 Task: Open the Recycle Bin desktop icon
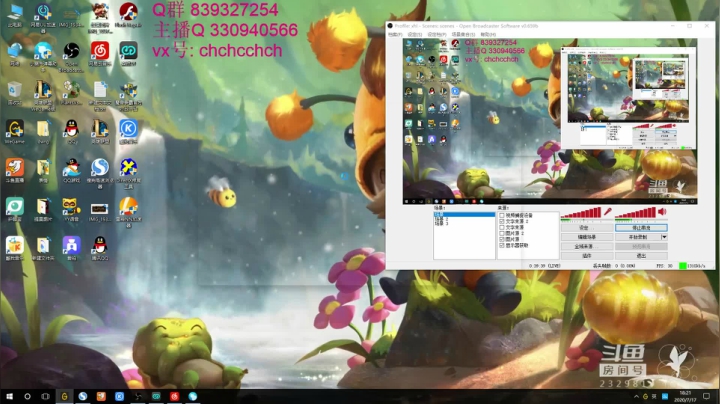coord(15,93)
